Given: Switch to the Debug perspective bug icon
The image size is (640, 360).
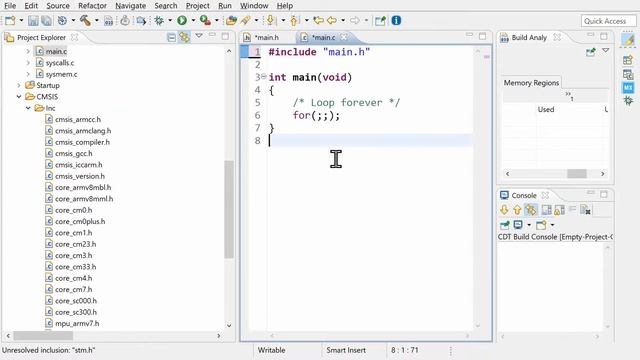Looking at the screenshot, I should click(628, 100).
